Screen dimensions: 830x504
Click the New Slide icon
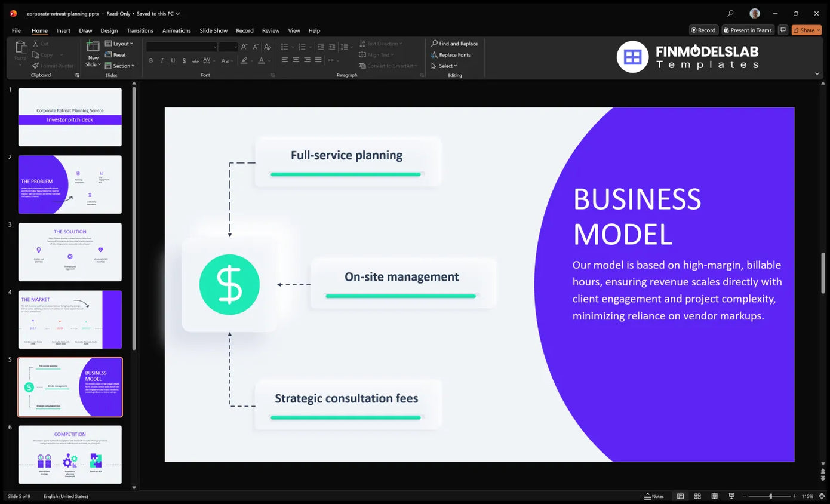click(x=93, y=47)
